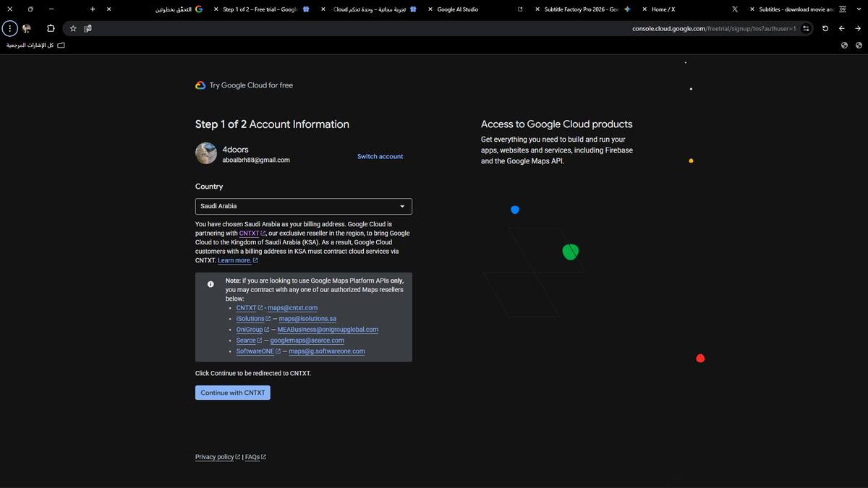Open the Privacy policy link
The height and width of the screenshot is (488, 868).
[x=218, y=457]
